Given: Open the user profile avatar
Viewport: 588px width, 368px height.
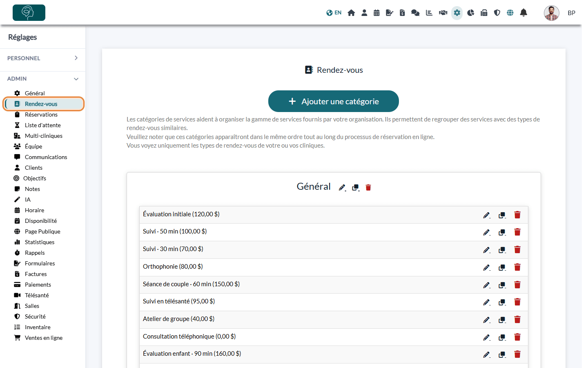Looking at the screenshot, I should (552, 13).
